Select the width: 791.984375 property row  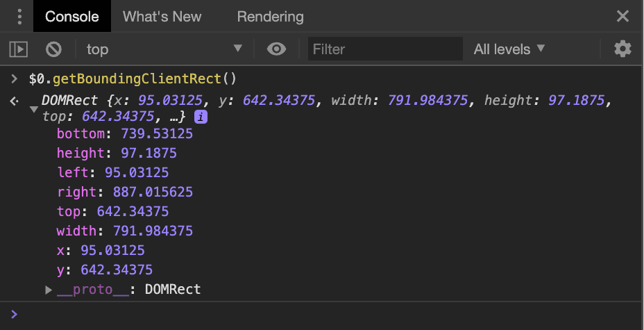[124, 231]
